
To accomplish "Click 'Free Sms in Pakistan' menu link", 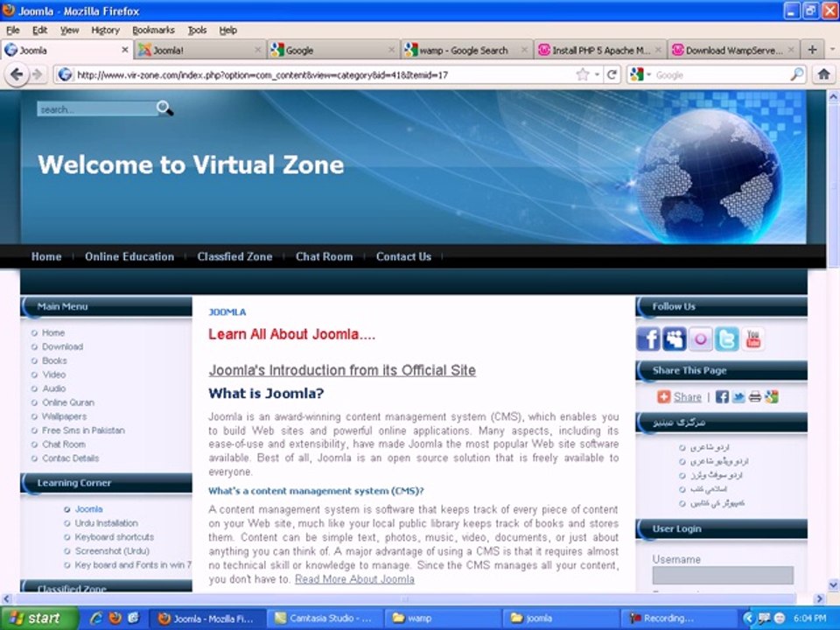I will click(84, 430).
